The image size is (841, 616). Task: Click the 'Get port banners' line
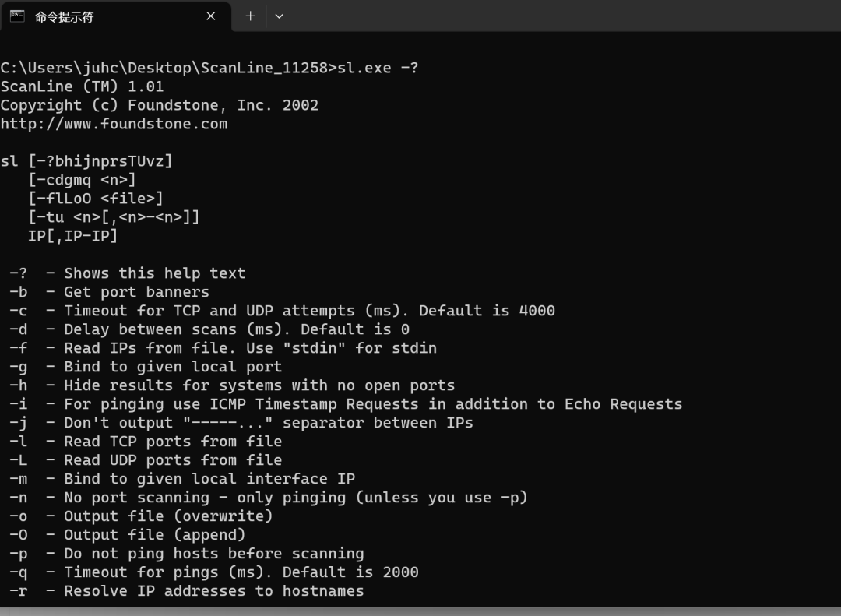[110, 292]
